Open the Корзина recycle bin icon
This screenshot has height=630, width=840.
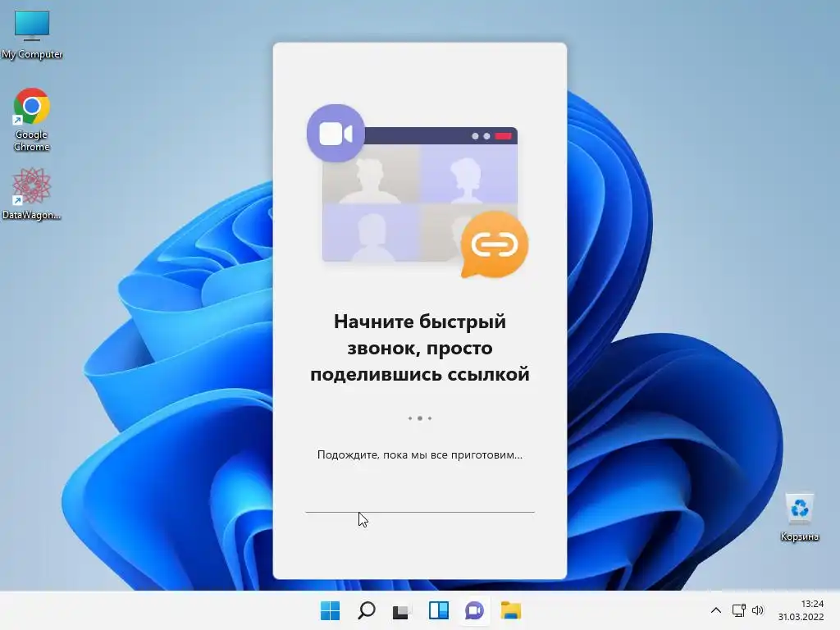799,518
